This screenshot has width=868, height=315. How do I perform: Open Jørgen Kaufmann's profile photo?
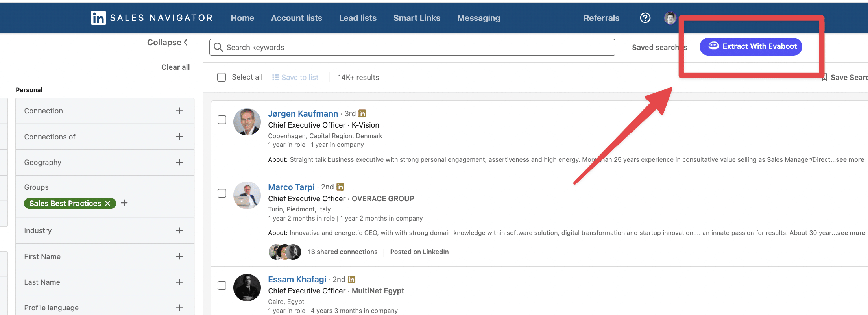247,122
